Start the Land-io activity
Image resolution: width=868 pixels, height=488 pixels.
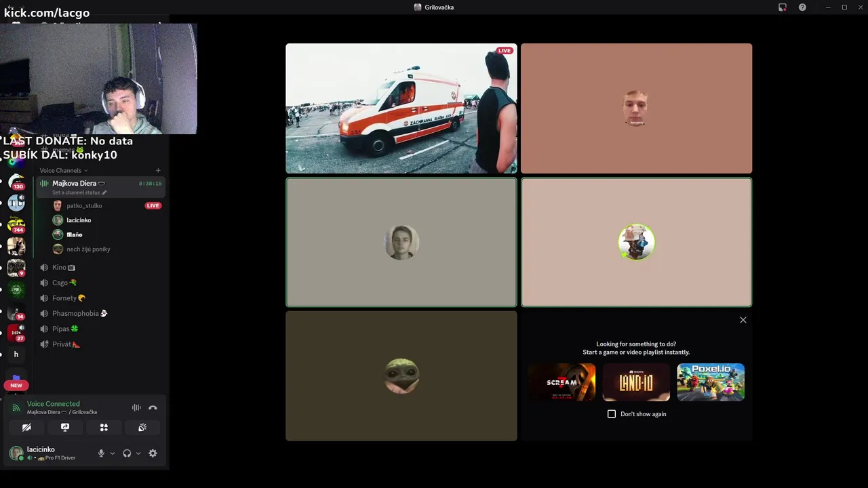(636, 382)
